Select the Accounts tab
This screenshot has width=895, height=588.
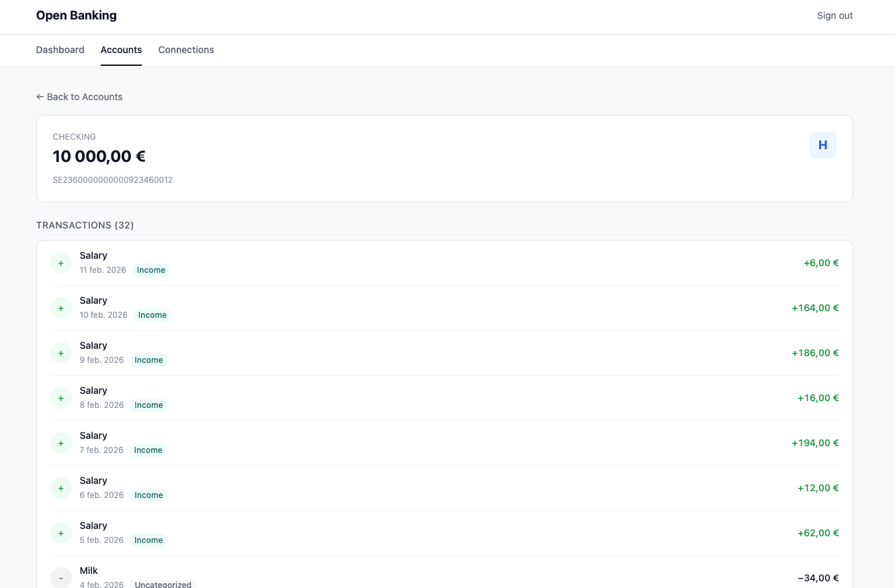click(x=121, y=50)
